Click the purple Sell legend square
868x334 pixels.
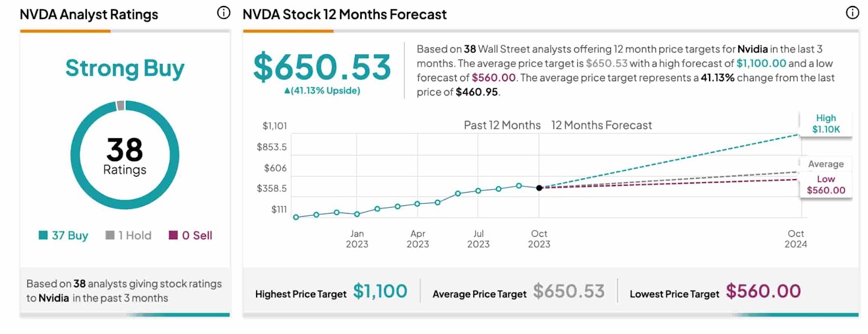[x=174, y=235]
